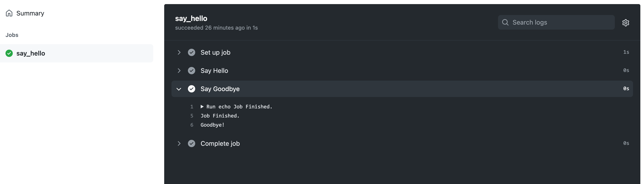Viewport: 644px width, 184px height.
Task: Click the home icon beside Summary
Action: coord(9,13)
